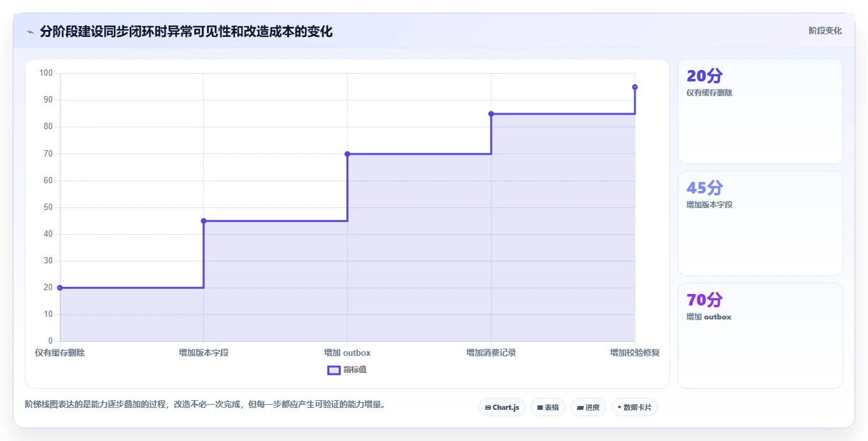Select the 数据卡片 tag pill
Image resolution: width=868 pixels, height=441 pixels.
(634, 407)
